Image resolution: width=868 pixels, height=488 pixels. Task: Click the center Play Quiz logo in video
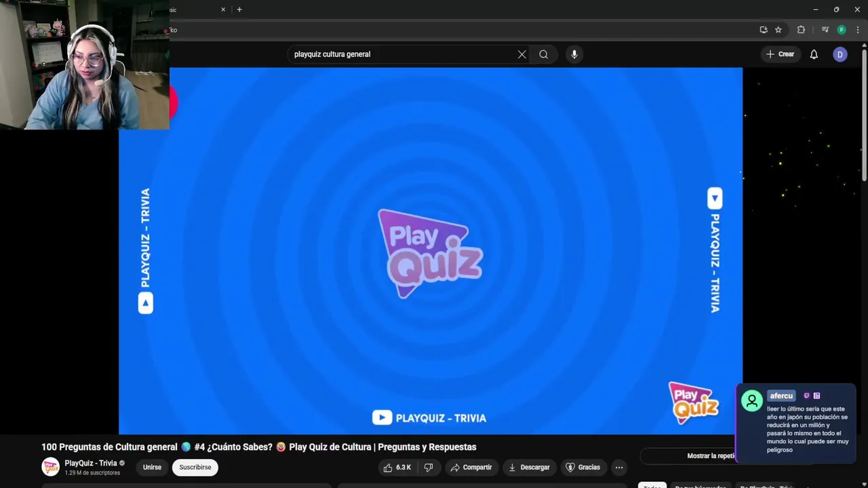click(x=430, y=253)
